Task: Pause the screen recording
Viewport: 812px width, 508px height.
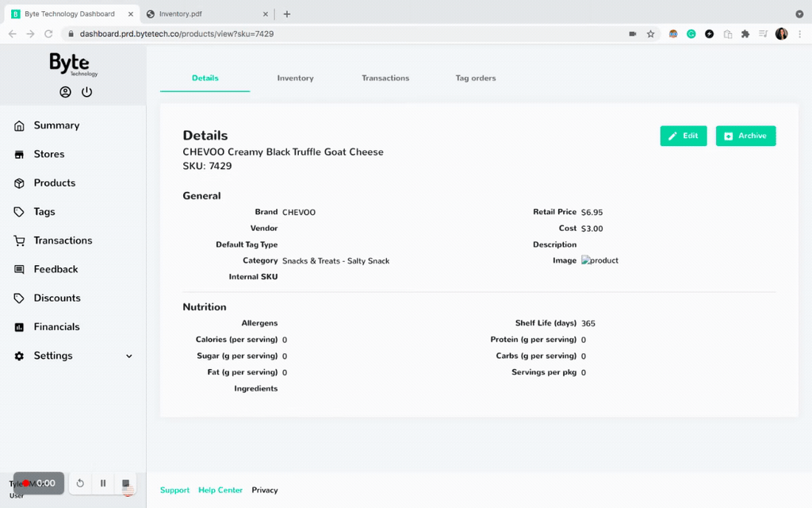Action: click(x=103, y=483)
